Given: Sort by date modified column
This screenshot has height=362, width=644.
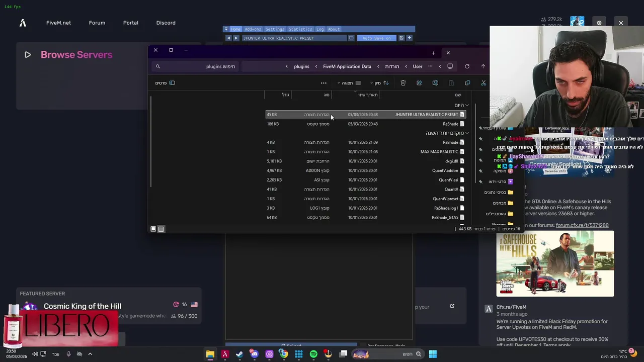Looking at the screenshot, I should (367, 95).
